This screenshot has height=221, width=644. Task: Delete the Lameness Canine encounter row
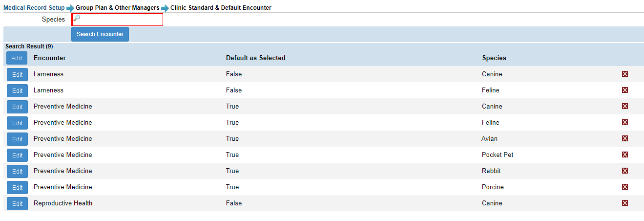[x=624, y=74]
